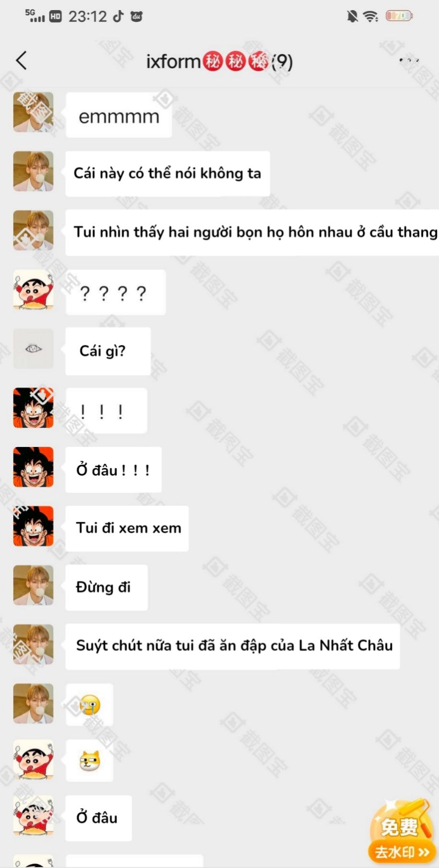439x868 pixels.
Task: Open the three-dot chat options menu
Action: [409, 60]
